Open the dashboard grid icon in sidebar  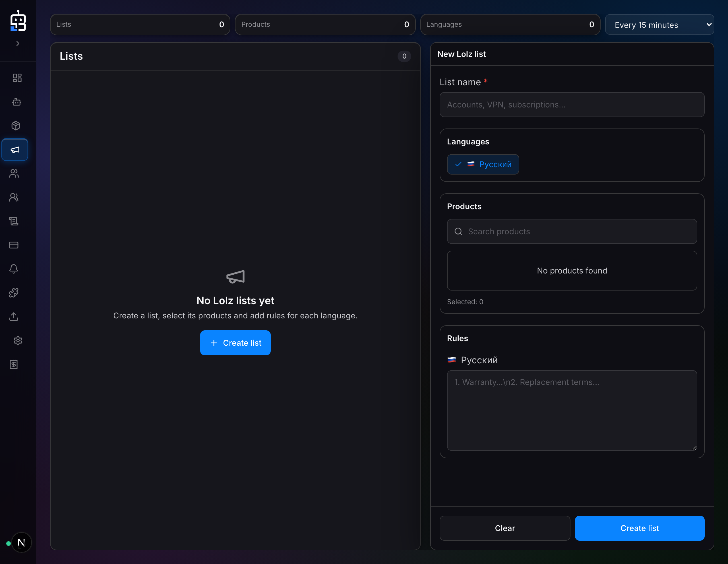[17, 78]
